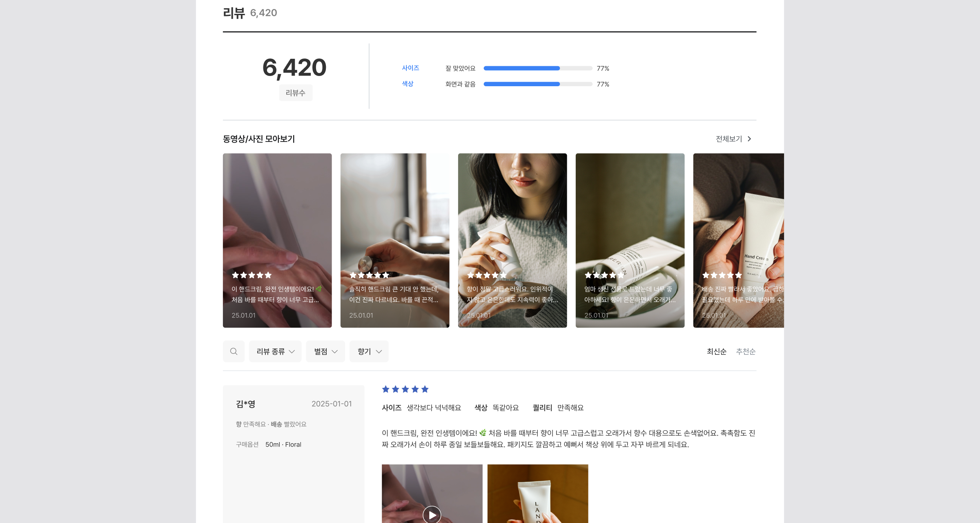Screen dimensions: 980x523
Task: Click the 전체보기 arrow chevron
Action: (x=749, y=139)
